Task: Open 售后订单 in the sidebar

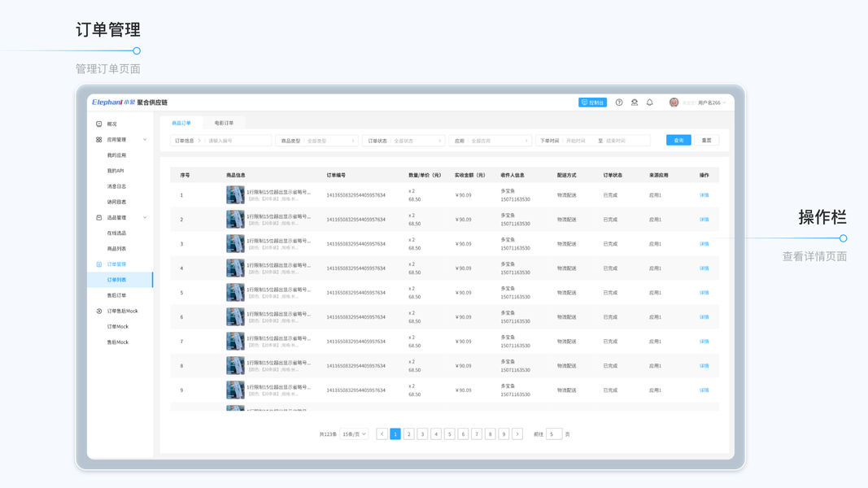Action: (x=116, y=295)
